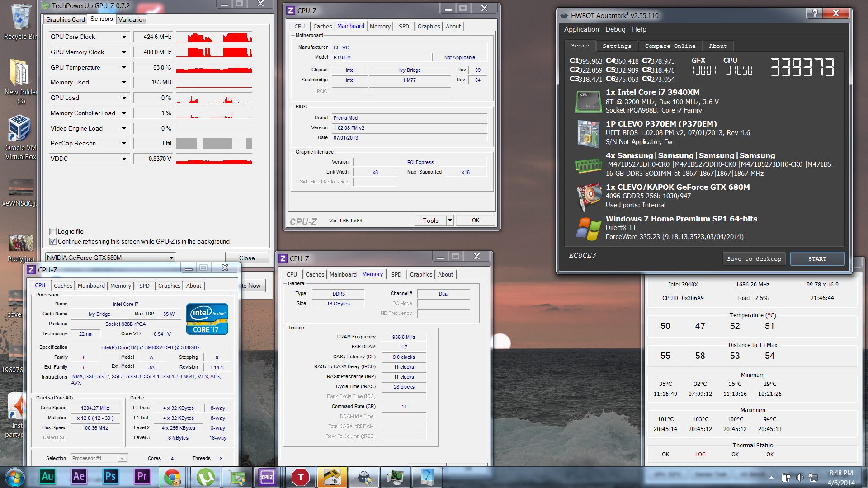The height and width of the screenshot is (488, 868).
Task: Launch Adobe Audition from the taskbar
Action: pyautogui.click(x=47, y=477)
